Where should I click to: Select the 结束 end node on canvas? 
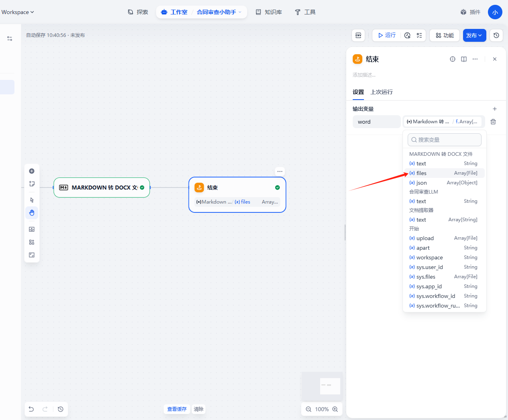click(x=237, y=195)
